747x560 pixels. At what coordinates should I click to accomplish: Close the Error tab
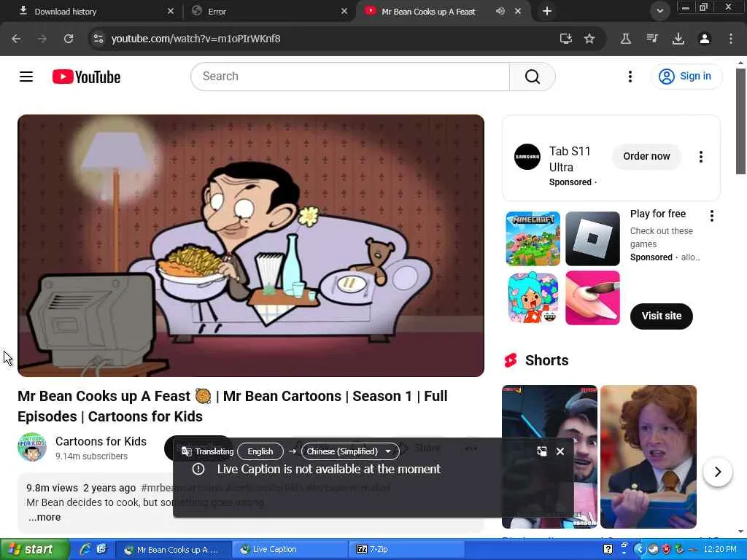coord(344,11)
